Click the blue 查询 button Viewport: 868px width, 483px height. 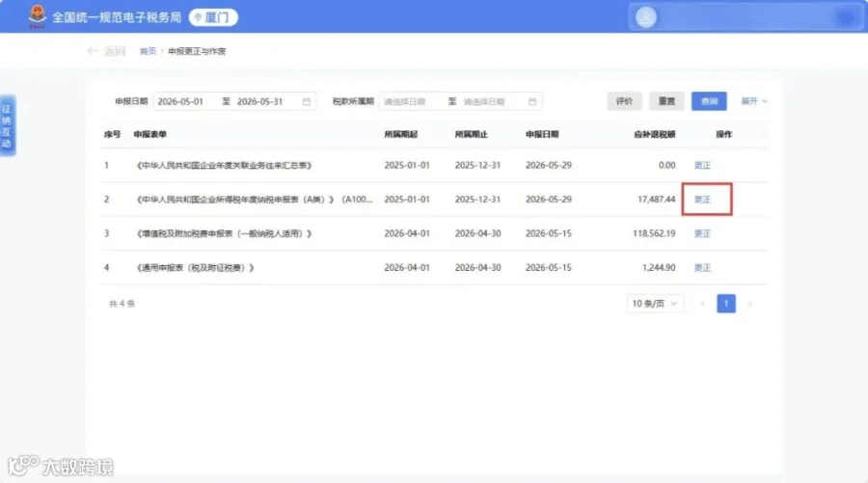pos(709,101)
